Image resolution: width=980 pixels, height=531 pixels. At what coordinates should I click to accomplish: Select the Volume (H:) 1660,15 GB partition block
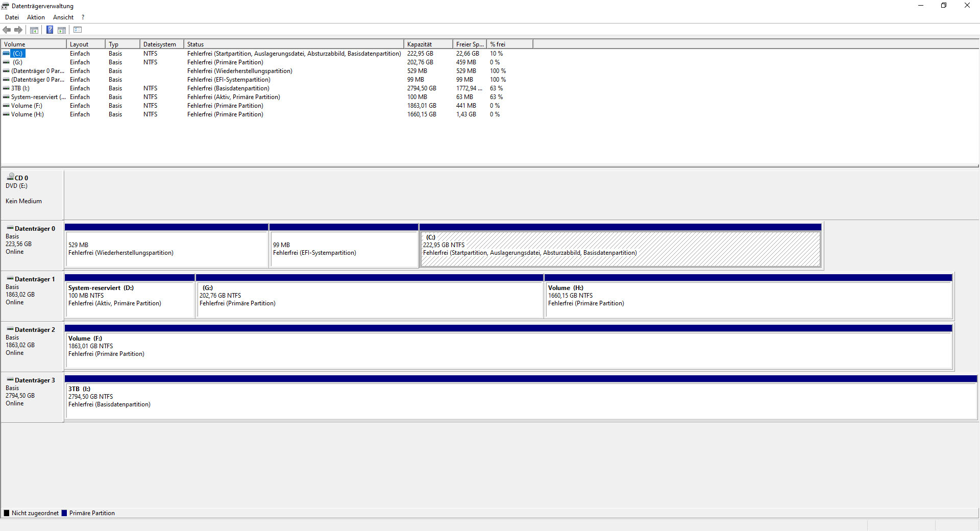pyautogui.click(x=748, y=296)
